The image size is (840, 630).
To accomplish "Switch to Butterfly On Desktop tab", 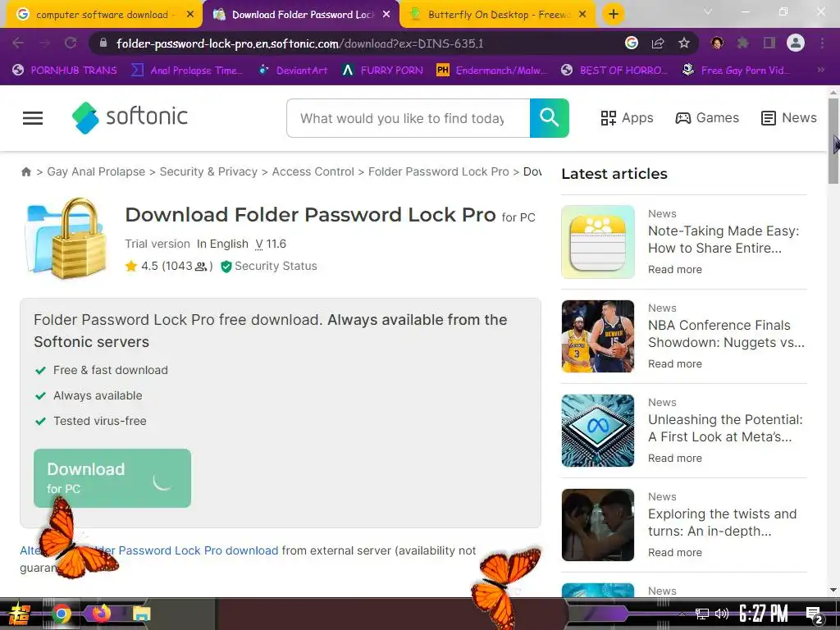I will pyautogui.click(x=498, y=15).
